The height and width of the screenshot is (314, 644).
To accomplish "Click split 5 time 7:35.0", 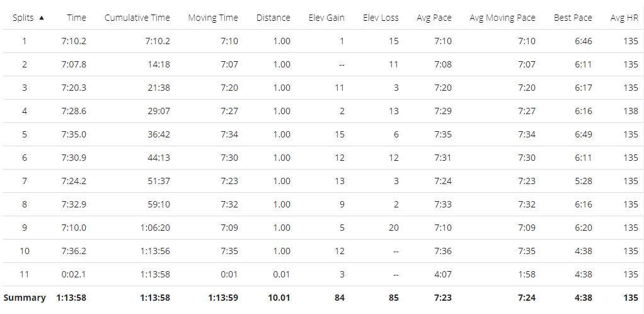I will [x=74, y=134].
